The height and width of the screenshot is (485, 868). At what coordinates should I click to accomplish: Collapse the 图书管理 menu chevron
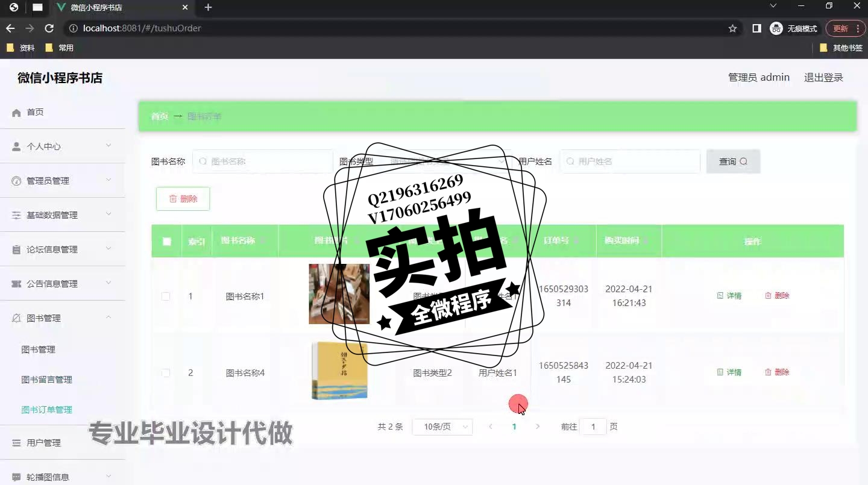pos(108,317)
